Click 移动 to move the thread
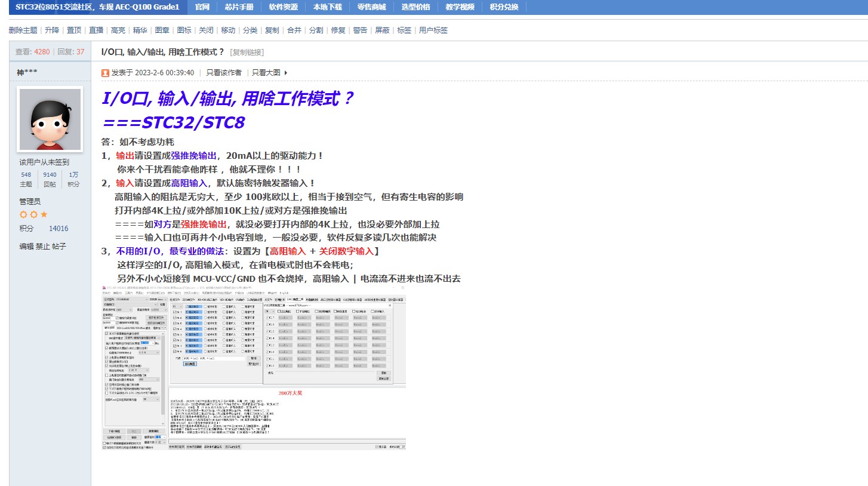Viewport: 868px width, 486px height. coord(228,30)
